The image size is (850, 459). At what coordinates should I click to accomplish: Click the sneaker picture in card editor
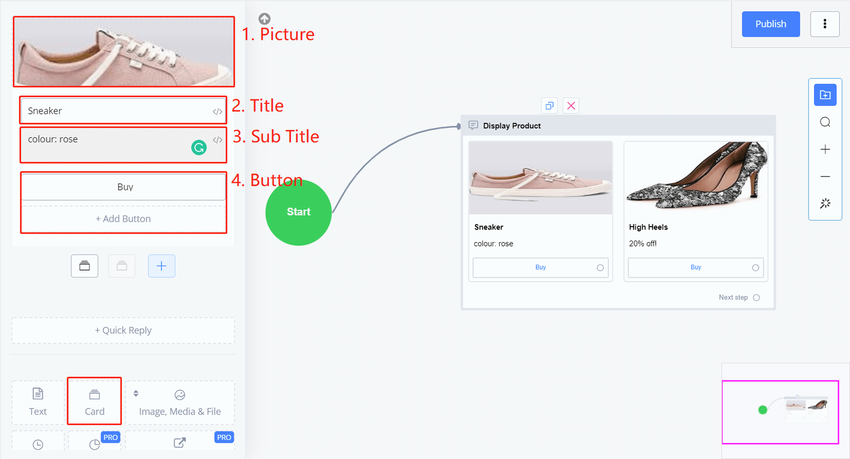click(x=124, y=51)
